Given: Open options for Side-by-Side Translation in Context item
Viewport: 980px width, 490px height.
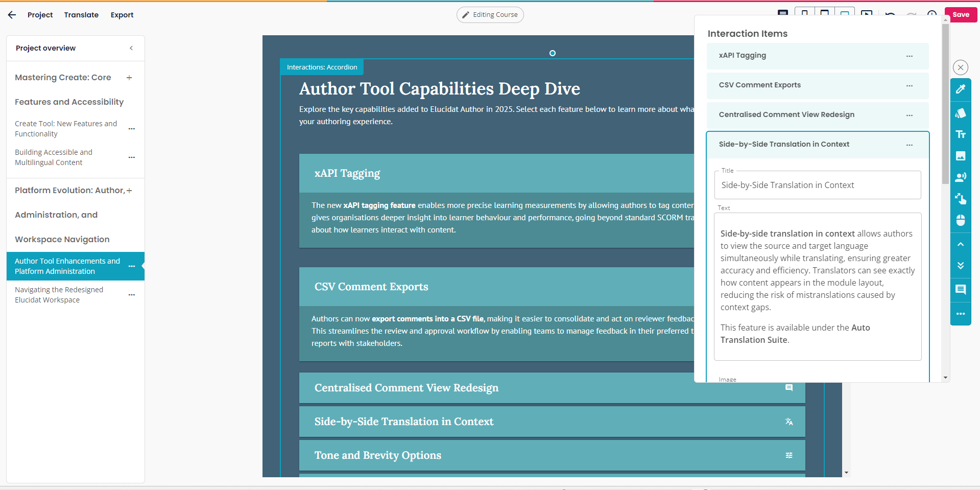Looking at the screenshot, I should 910,145.
